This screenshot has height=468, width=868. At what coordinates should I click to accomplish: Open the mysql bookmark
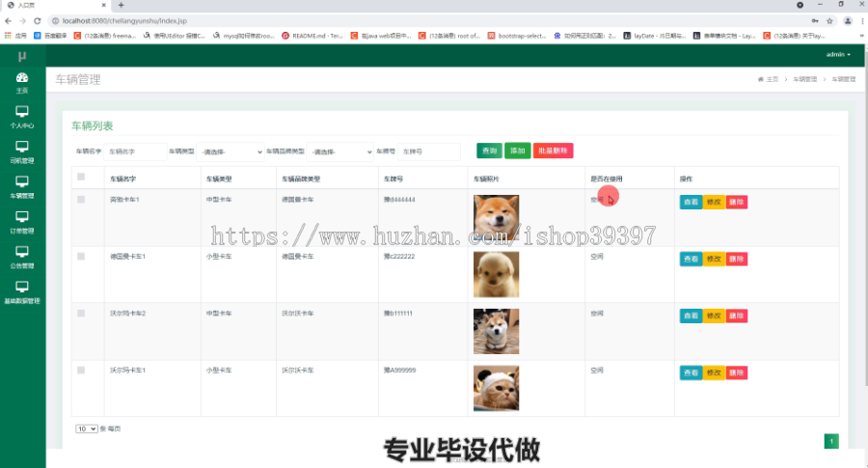pyautogui.click(x=244, y=36)
